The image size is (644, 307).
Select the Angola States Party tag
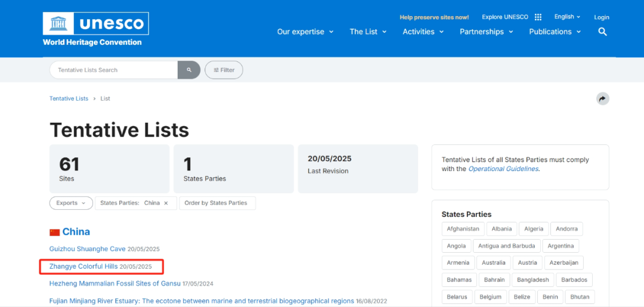[x=456, y=246]
